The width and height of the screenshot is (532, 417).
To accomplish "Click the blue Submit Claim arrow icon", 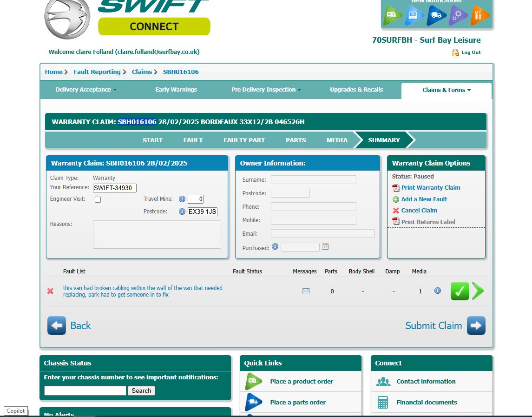I will click(476, 325).
